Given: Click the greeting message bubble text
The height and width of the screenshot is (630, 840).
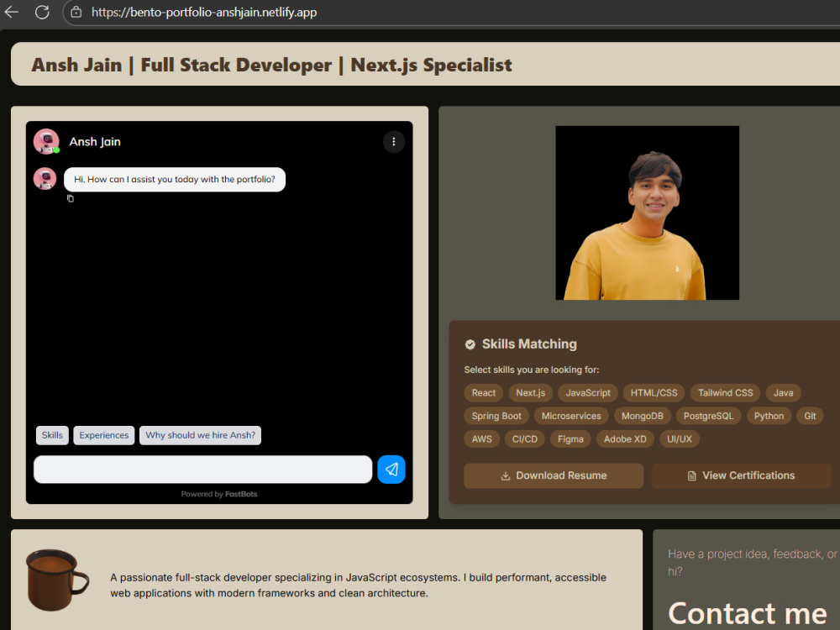Looking at the screenshot, I should [175, 180].
